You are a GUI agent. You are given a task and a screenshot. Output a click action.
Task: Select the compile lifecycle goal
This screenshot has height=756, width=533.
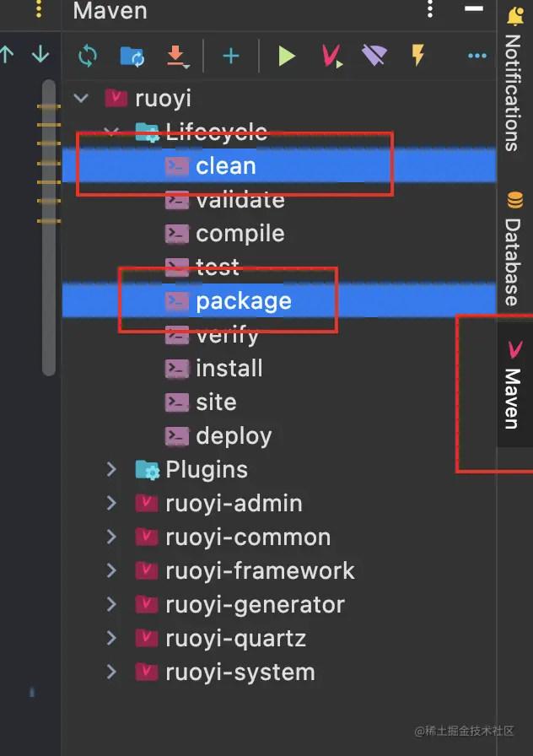tap(240, 234)
